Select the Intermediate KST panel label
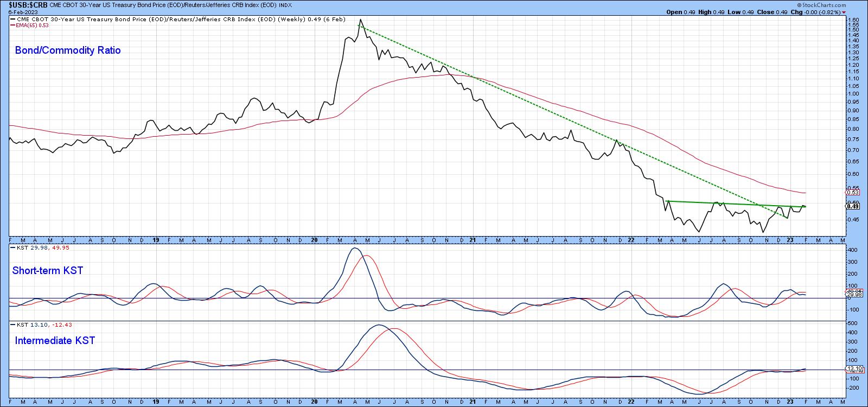Viewport: 868px width, 407px height. click(x=55, y=341)
